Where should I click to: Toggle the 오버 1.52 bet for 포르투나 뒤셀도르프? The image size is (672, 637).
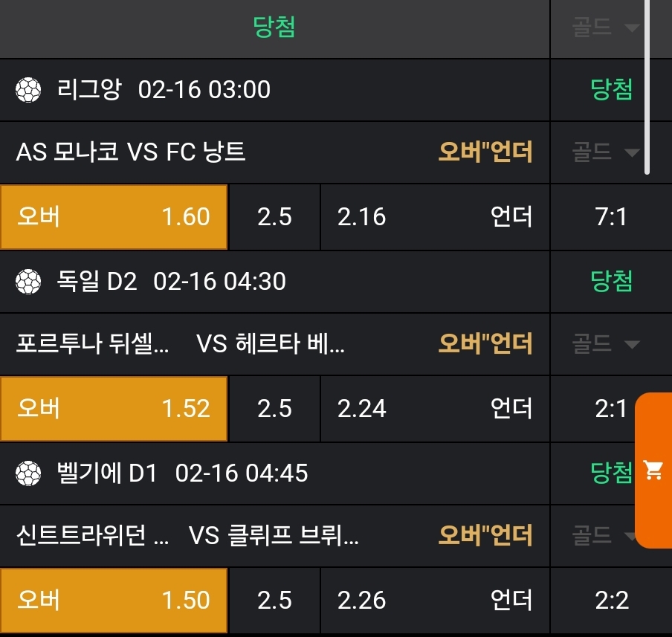[x=114, y=409]
